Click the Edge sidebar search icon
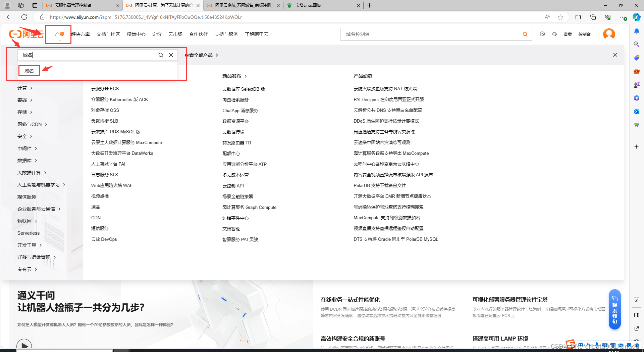Viewport: 644px width, 352px height. click(636, 44)
